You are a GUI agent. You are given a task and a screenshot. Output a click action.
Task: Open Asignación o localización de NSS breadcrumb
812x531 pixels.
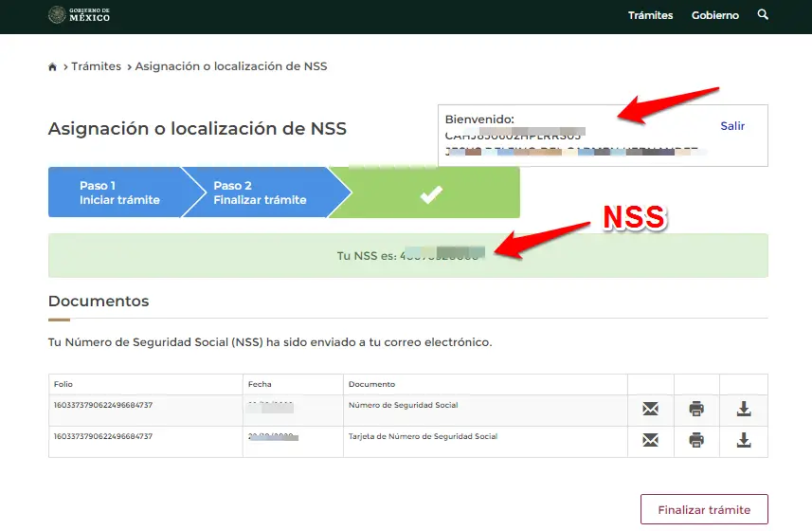[x=231, y=66]
